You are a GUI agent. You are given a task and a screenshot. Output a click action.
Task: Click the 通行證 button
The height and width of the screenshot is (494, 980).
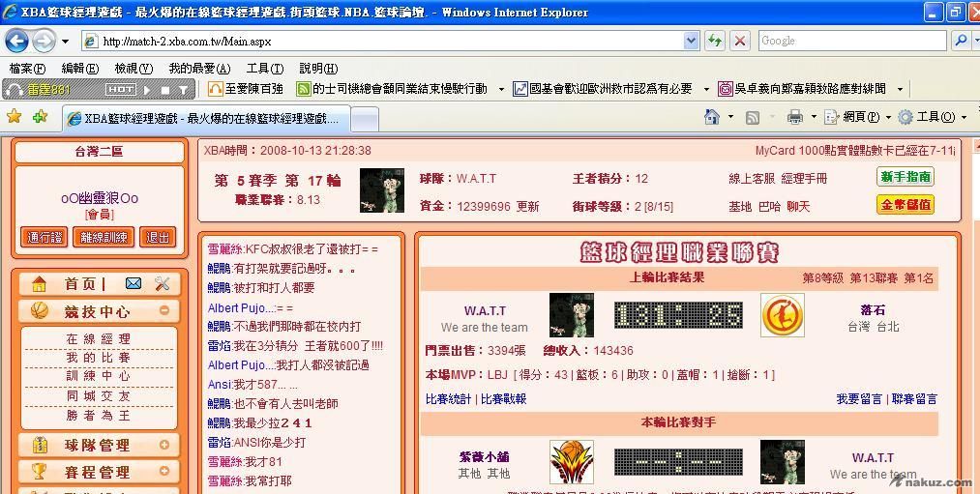[x=45, y=237]
